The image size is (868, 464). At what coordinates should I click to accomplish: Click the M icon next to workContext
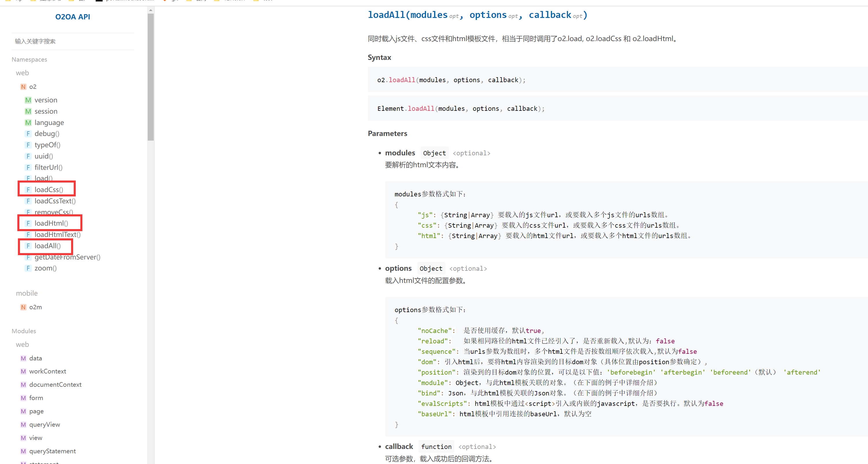pyautogui.click(x=23, y=371)
